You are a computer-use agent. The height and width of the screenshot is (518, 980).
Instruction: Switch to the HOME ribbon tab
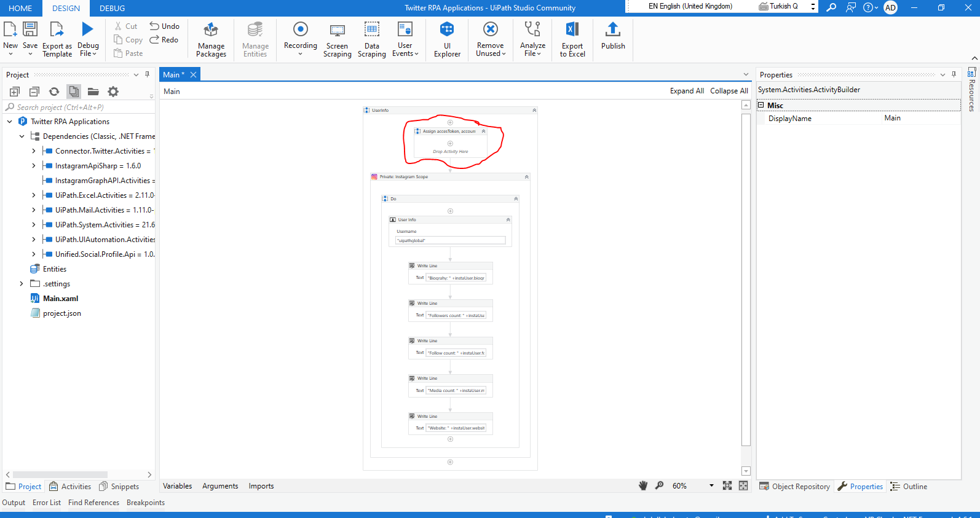click(x=20, y=8)
